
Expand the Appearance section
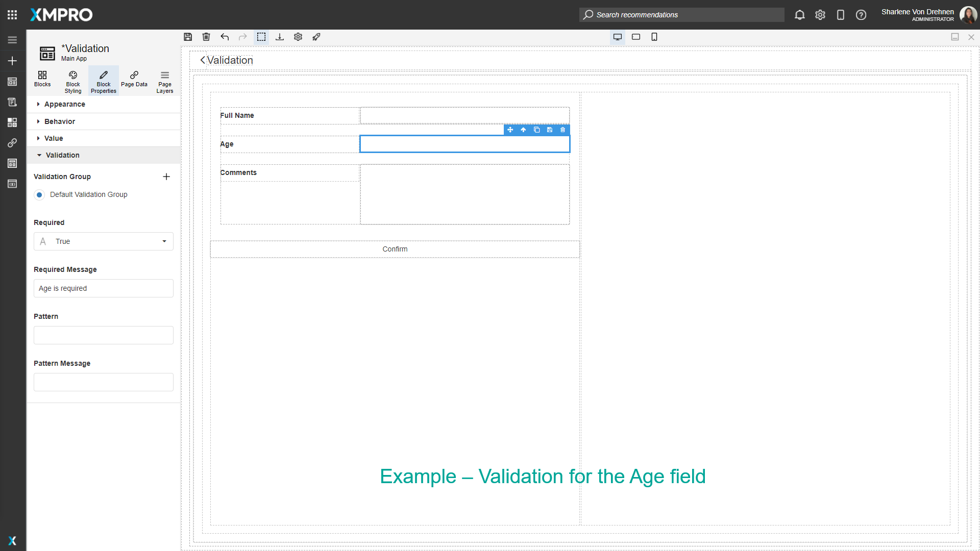pyautogui.click(x=64, y=104)
